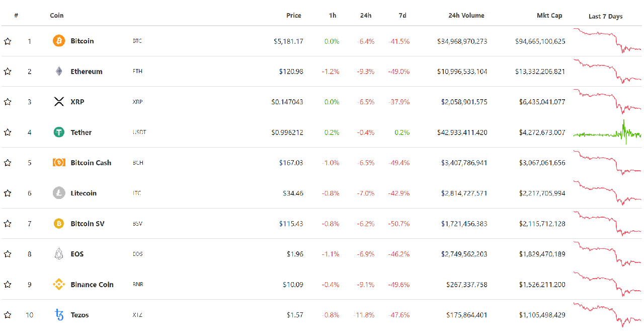Add Tezos to favorites with star
This screenshot has width=644, height=332.
(x=8, y=315)
